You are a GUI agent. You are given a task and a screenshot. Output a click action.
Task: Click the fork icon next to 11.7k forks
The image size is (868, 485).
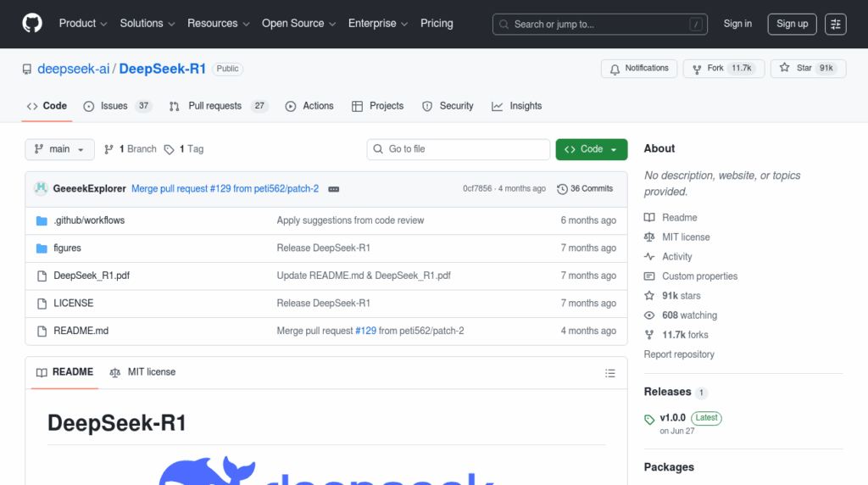point(649,334)
